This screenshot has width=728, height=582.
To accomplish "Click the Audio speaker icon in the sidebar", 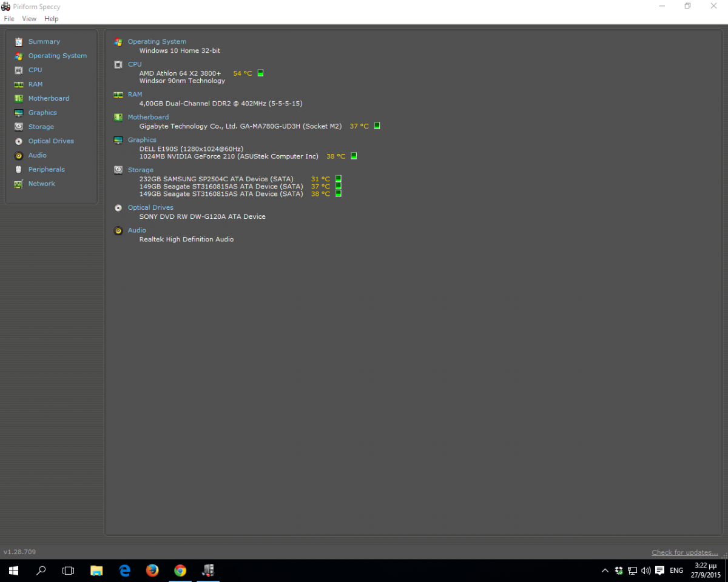I will click(x=18, y=155).
